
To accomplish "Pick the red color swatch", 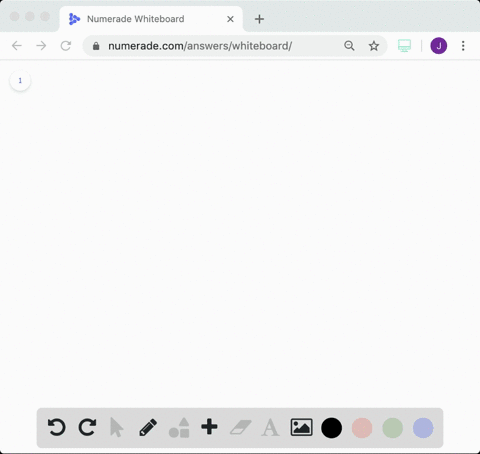I will tap(362, 428).
